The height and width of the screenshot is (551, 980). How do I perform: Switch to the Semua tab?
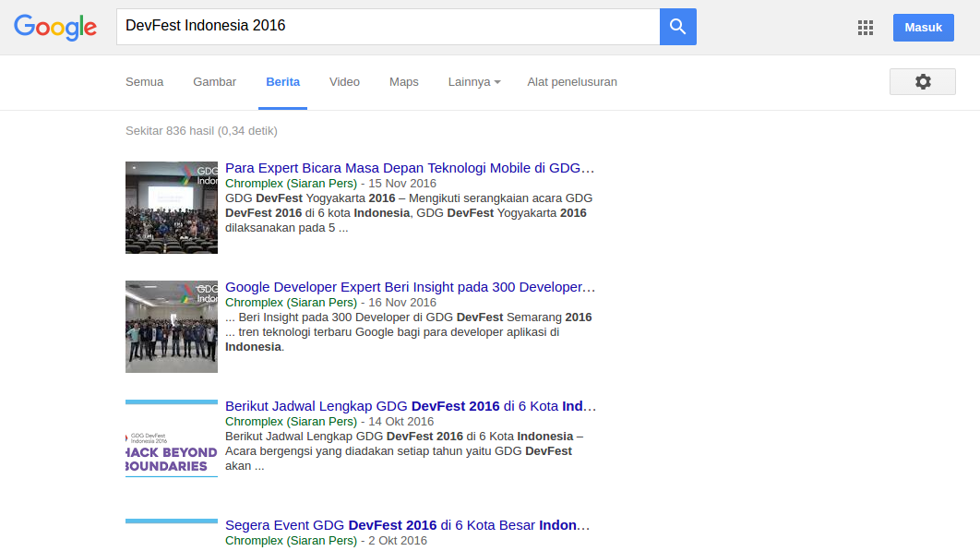pos(144,82)
